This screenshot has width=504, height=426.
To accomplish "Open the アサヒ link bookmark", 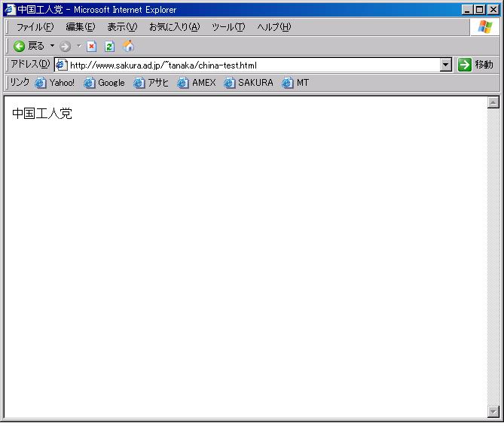I will (x=151, y=83).
